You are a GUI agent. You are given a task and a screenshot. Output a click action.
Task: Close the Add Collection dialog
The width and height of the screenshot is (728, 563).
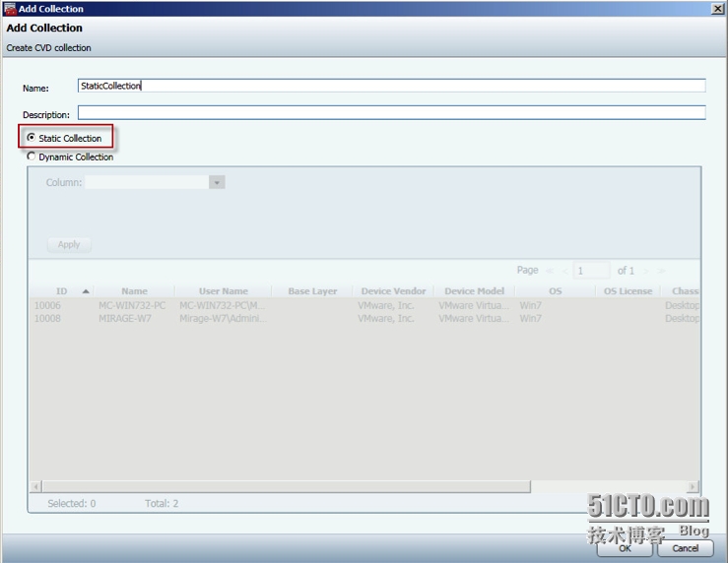(717, 9)
